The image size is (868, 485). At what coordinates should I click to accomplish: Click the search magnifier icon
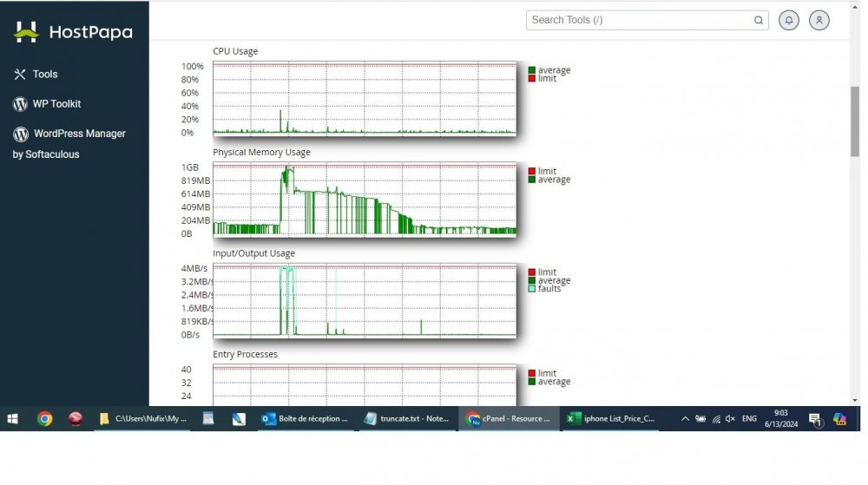[x=759, y=21]
